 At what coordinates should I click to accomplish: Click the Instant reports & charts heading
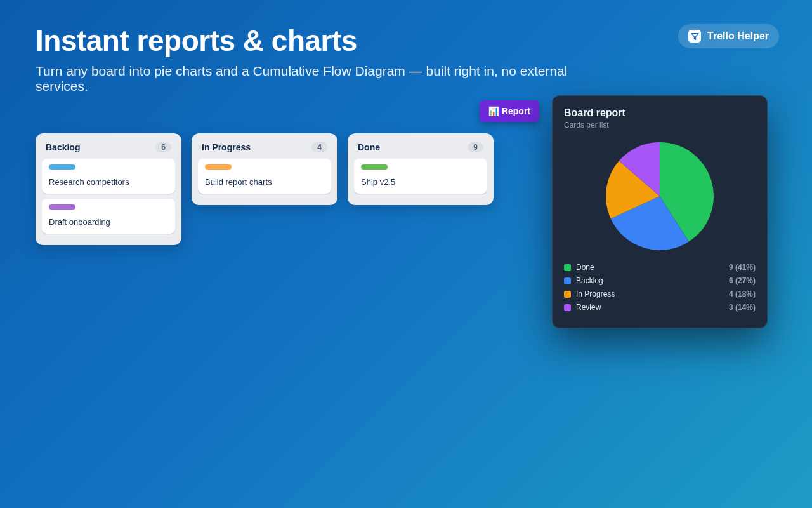coord(196,41)
